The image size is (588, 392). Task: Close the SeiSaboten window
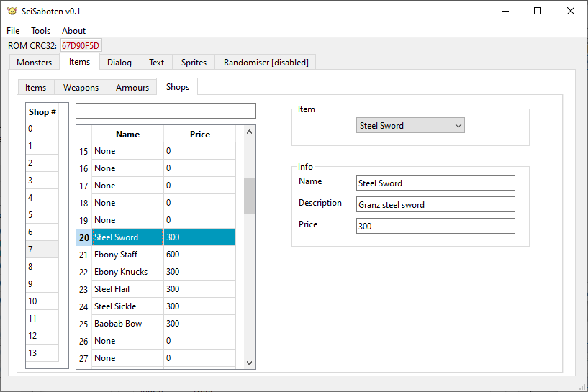click(x=571, y=11)
